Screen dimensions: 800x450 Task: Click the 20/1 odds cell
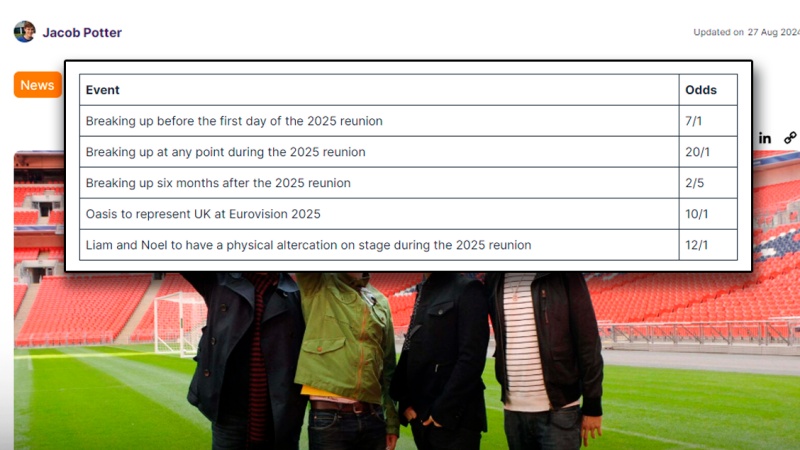pos(708,152)
